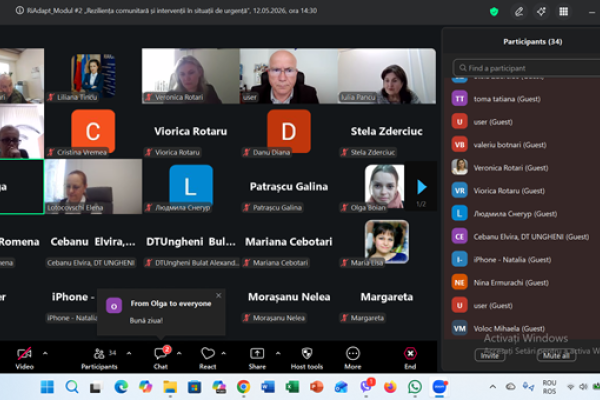Select Veronica Rotari video tile
The height and width of the screenshot is (400, 600).
[191, 76]
